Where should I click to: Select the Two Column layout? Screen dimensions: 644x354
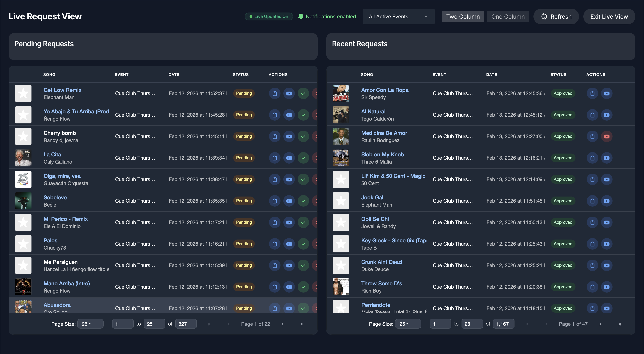[463, 16]
